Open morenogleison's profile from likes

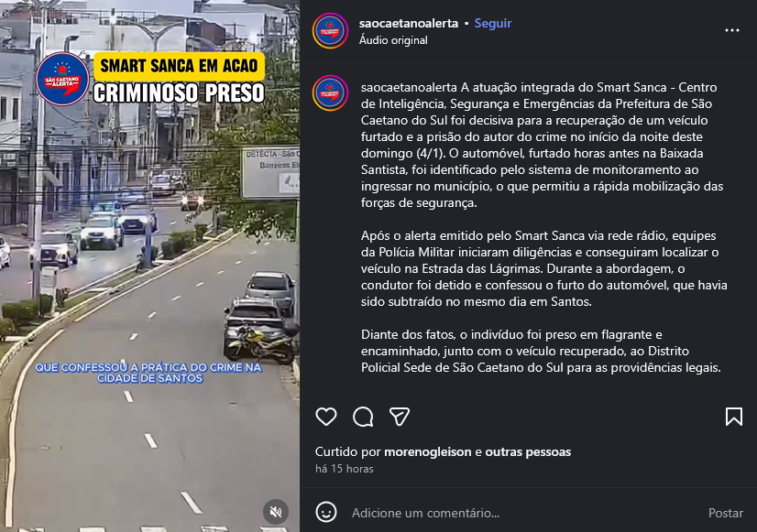click(428, 452)
